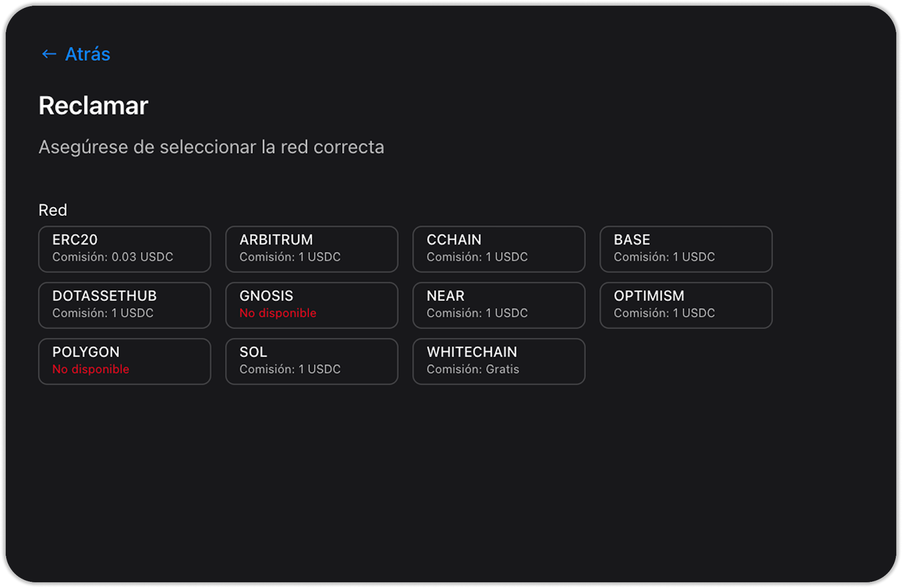
Task: Click red 'No disponible' text under POLYGON
Action: [x=91, y=369]
